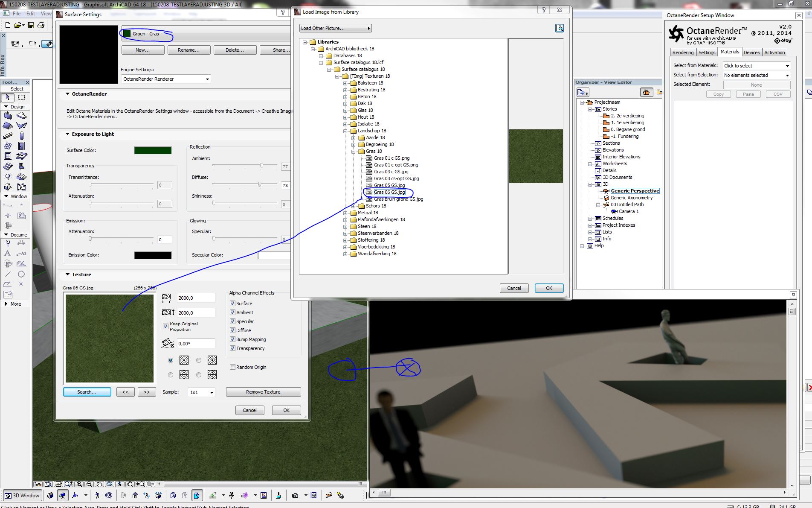812x508 pixels.
Task: Switch to the Devices tab in OctaneRender
Action: (x=751, y=53)
